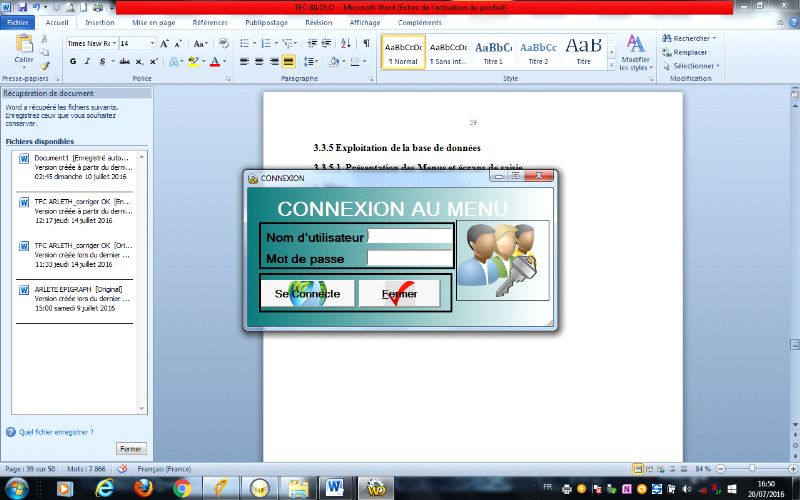Toggle strikethrough text formatting
This screenshot has width=800, height=500.
point(123,62)
